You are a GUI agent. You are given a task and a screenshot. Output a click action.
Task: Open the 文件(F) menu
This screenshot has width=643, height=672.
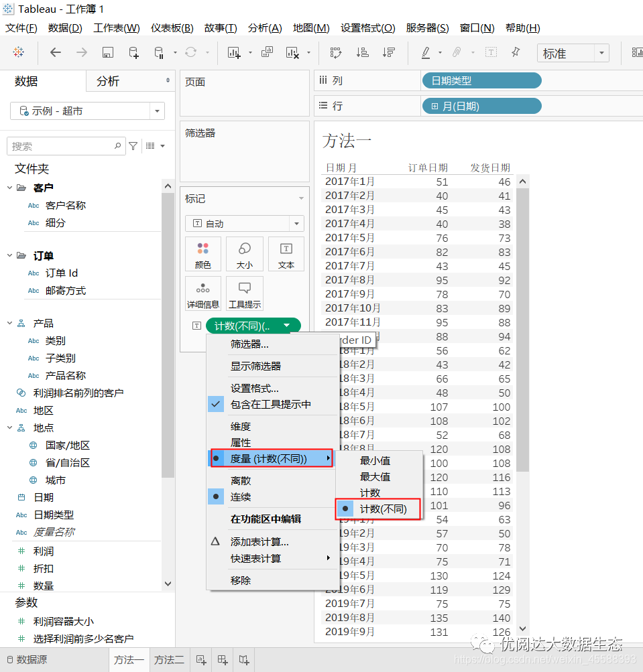point(21,28)
